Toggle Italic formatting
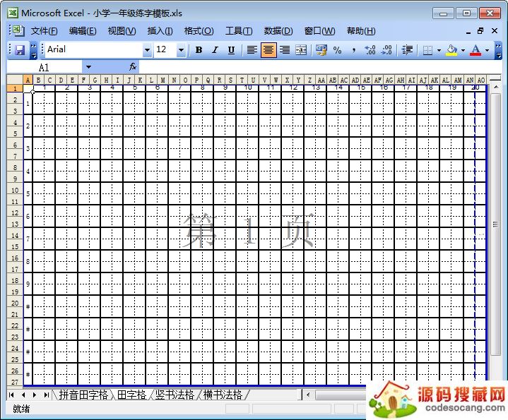Screen dimensions: 508x420 click(x=215, y=50)
